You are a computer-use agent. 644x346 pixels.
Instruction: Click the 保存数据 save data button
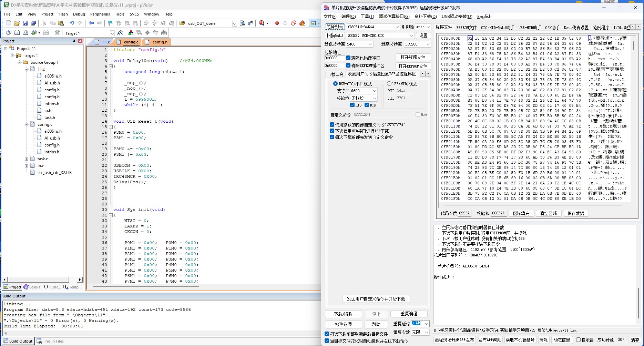[575, 213]
